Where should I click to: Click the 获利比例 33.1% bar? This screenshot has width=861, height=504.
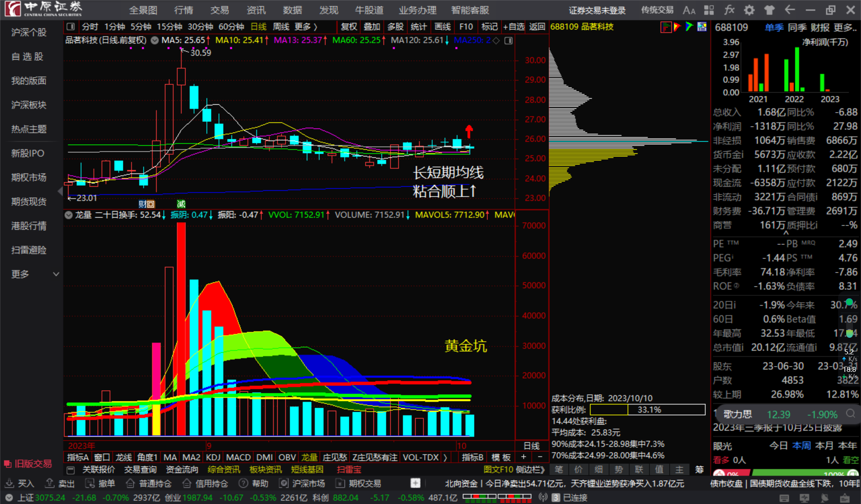pos(648,409)
